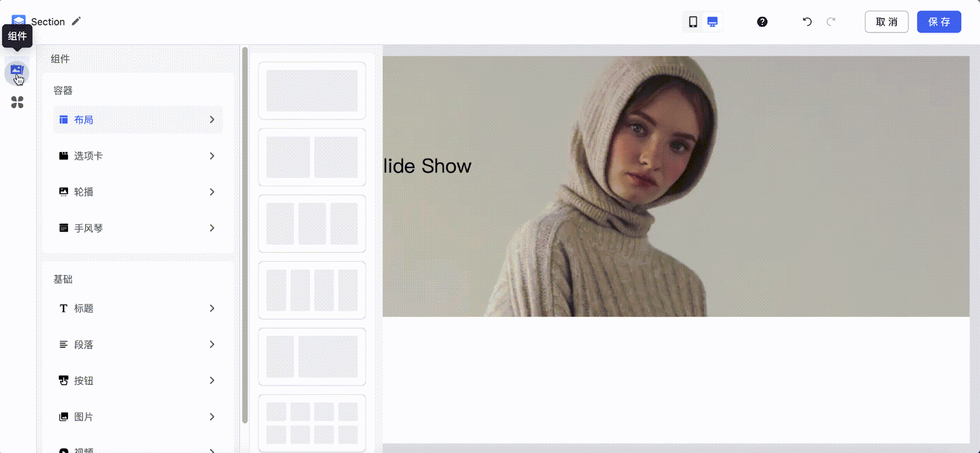Click the component panel vertical scrollbar
Viewport: 980px width, 453px height.
point(245,233)
